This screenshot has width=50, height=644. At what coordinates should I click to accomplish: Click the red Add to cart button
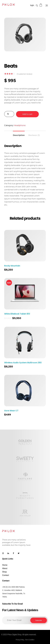27,114
